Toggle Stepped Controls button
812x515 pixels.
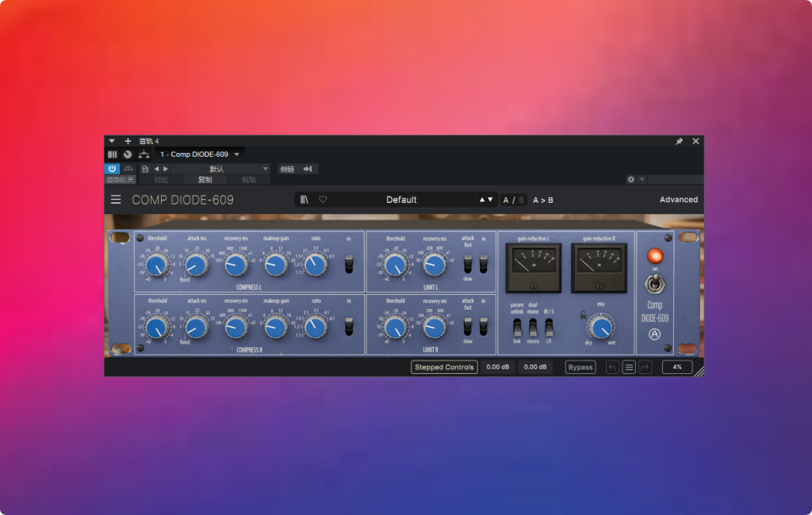[x=444, y=367]
